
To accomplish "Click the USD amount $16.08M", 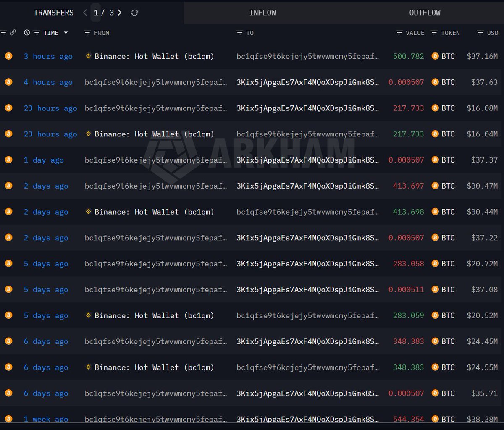I will click(482, 108).
